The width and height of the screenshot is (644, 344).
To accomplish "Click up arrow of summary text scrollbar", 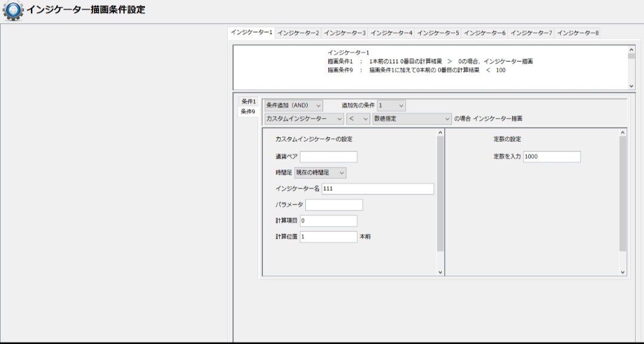I will [x=631, y=49].
